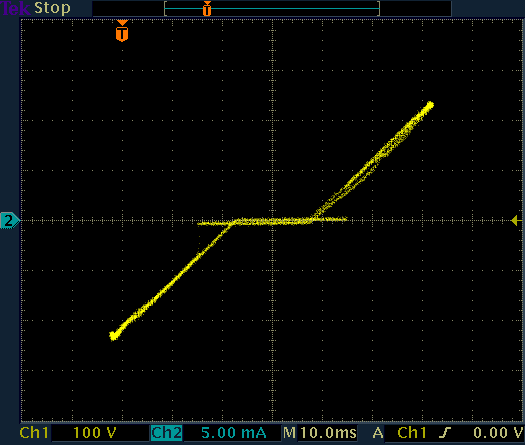Click the record length bracket bar
Screen dimensions: 525x445
click(x=272, y=8)
